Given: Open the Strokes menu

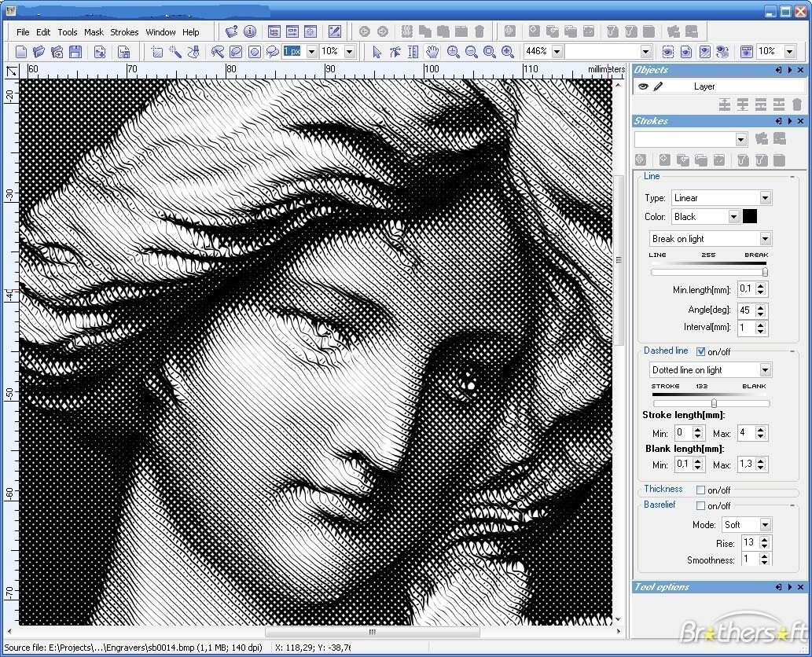Looking at the screenshot, I should click(124, 32).
